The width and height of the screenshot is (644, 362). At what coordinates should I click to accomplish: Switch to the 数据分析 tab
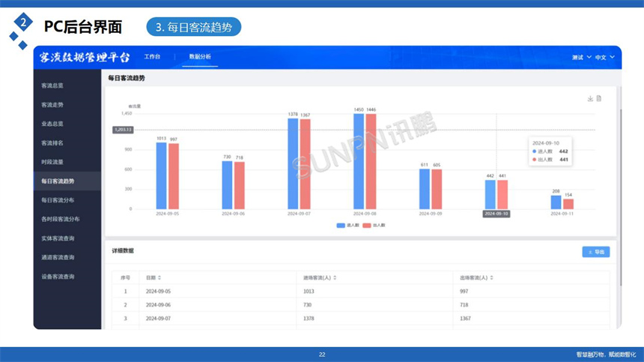point(200,57)
